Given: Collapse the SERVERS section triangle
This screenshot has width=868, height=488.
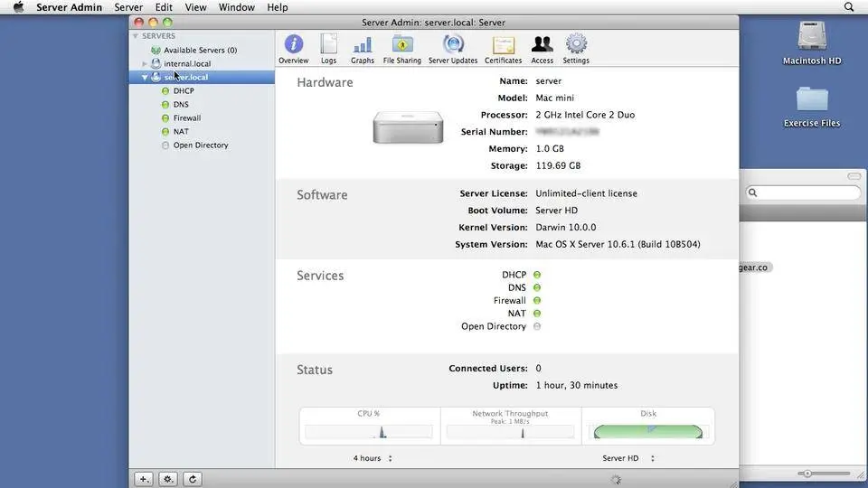Looking at the screenshot, I should (135, 36).
